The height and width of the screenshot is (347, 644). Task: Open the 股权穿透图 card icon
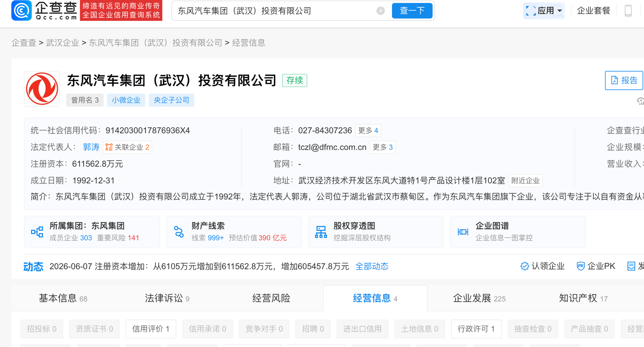[x=321, y=232]
